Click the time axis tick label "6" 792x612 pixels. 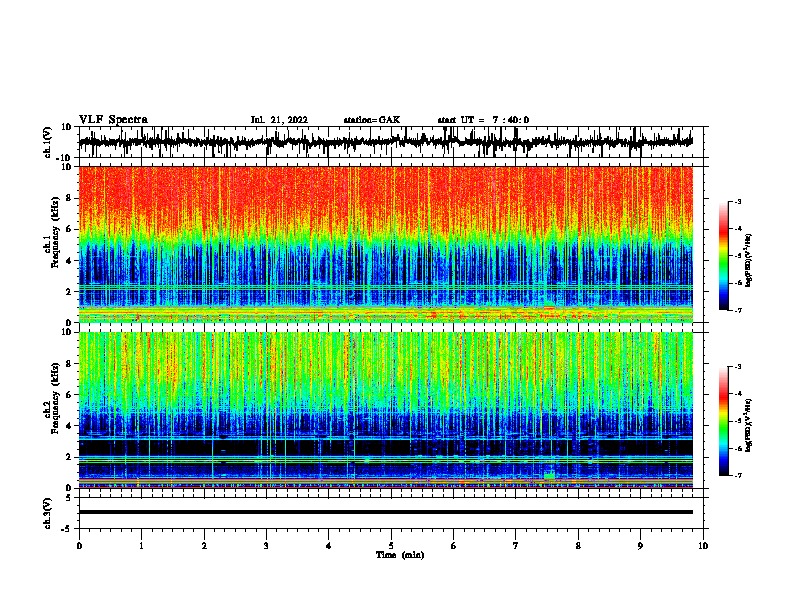(454, 546)
